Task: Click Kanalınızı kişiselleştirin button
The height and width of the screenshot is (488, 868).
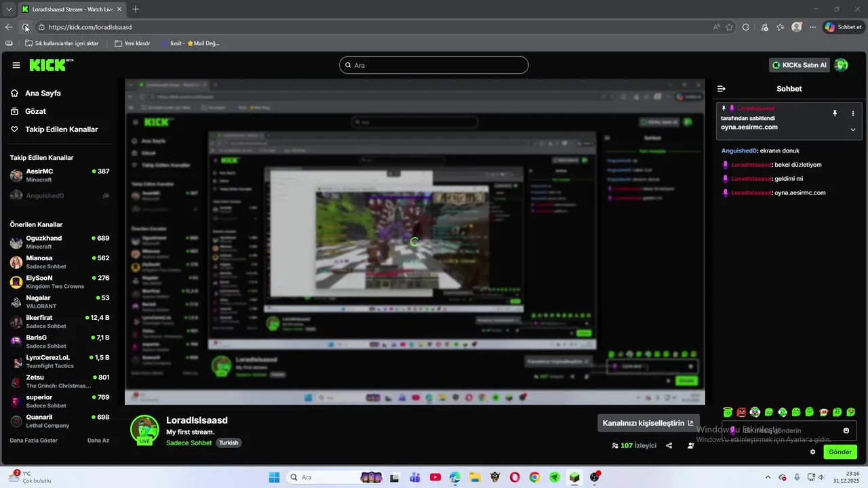Action: pyautogui.click(x=648, y=423)
